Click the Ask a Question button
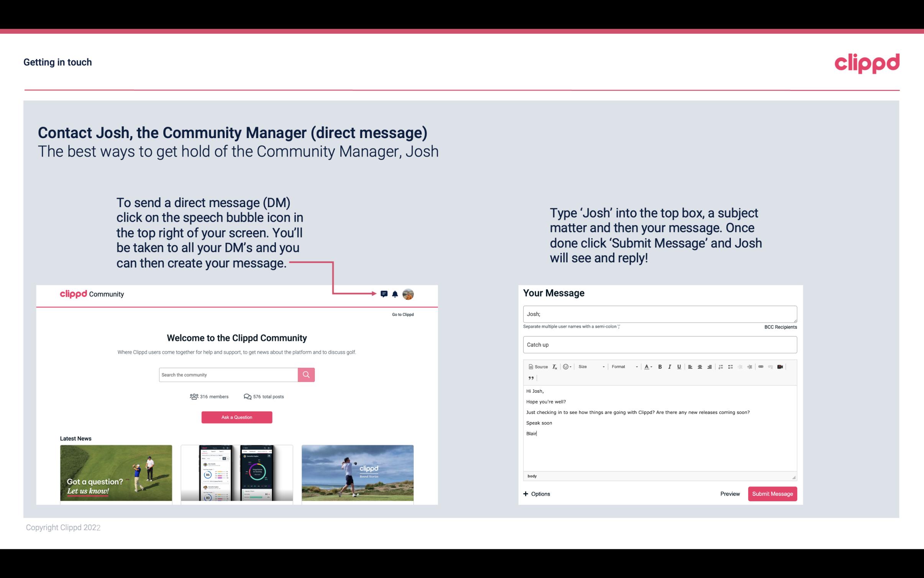The height and width of the screenshot is (578, 924). (237, 417)
